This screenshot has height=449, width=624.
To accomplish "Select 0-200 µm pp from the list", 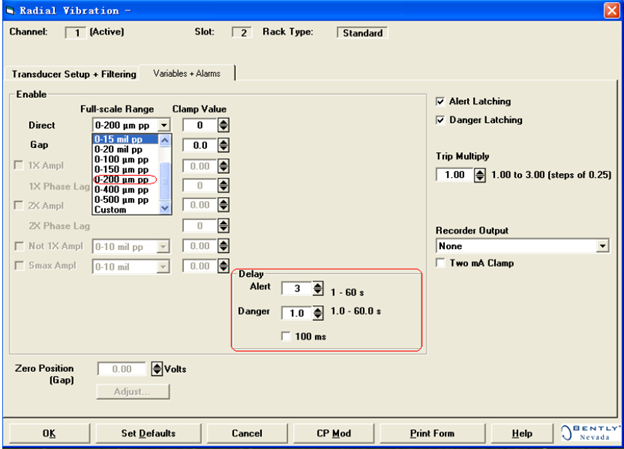I will (x=121, y=180).
